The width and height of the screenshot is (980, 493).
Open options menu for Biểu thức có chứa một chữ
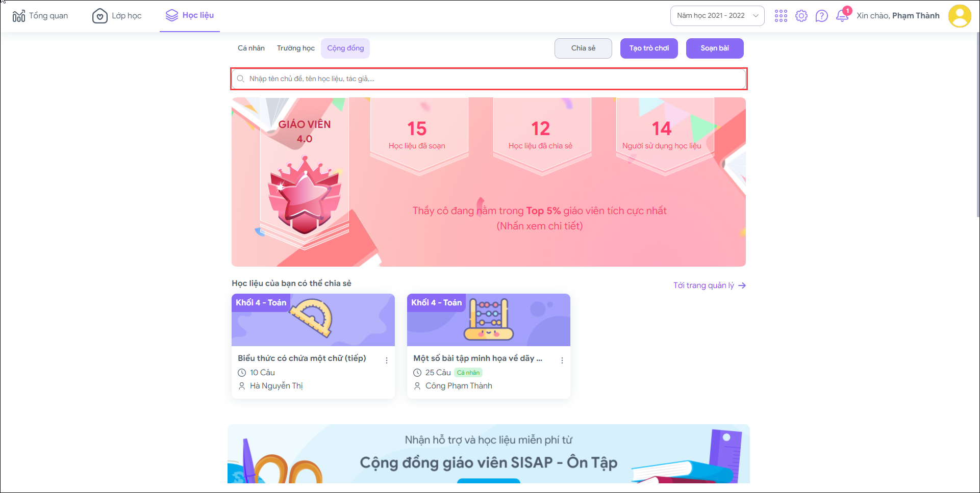387,360
